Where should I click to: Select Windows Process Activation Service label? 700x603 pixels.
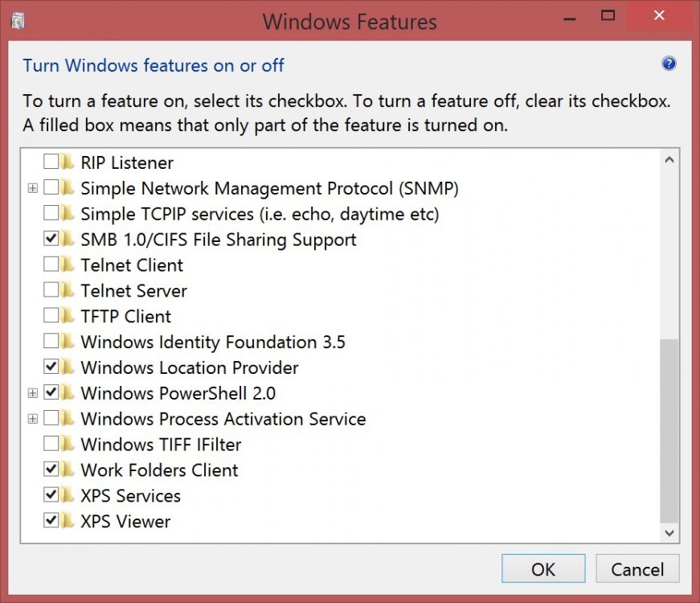pos(223,419)
